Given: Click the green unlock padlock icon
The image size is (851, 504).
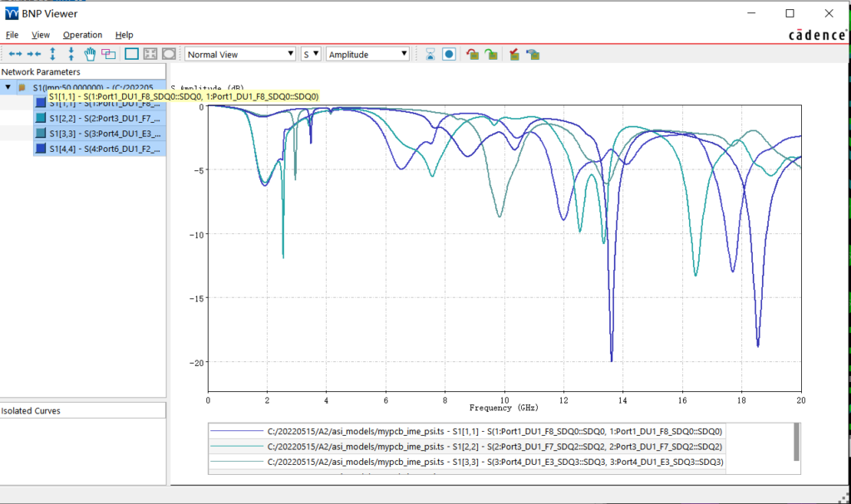Looking at the screenshot, I should pyautogui.click(x=491, y=54).
